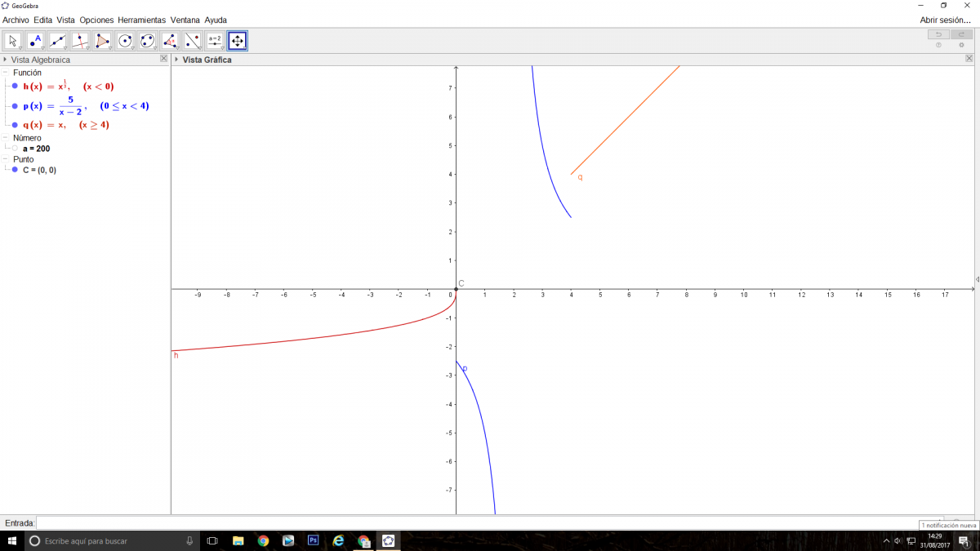Expand the Vista Gráfica style bar triangle
This screenshot has height=551, width=980.
pos(176,60)
